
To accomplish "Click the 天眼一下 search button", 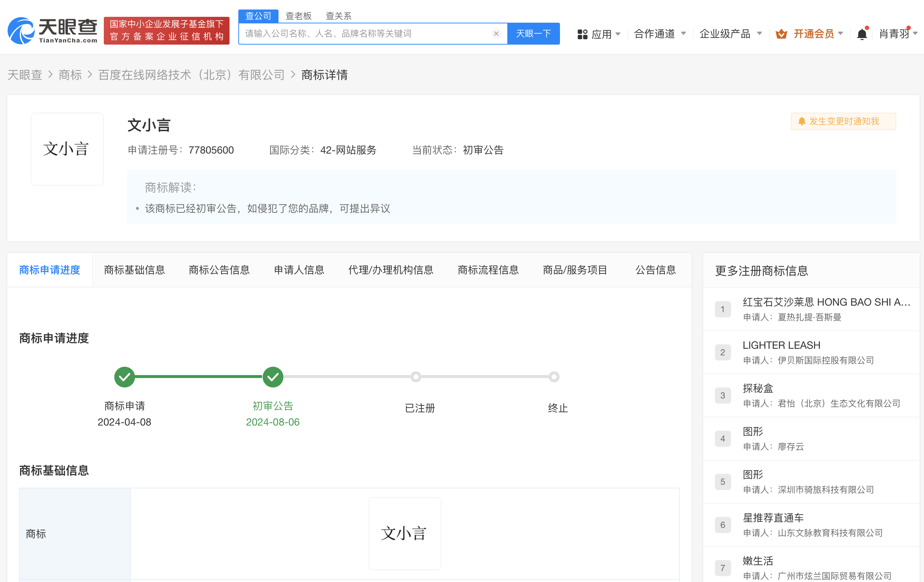I will 533,33.
